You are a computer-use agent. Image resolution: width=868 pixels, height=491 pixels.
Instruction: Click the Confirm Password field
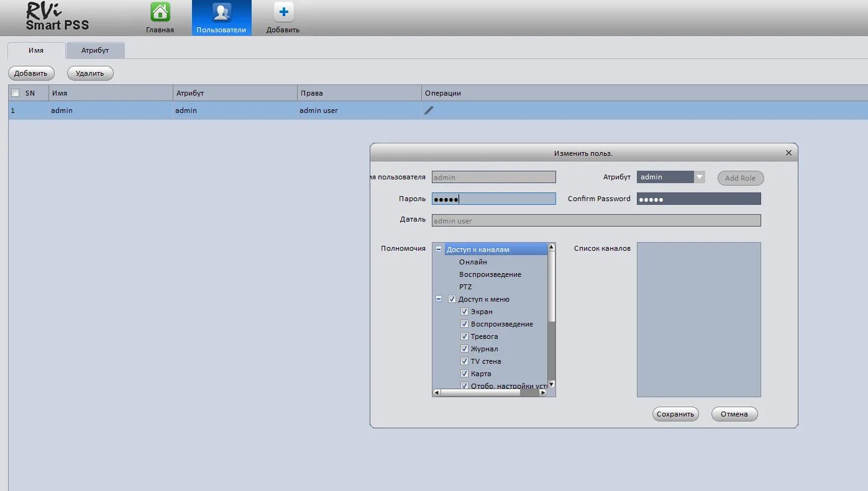(699, 199)
